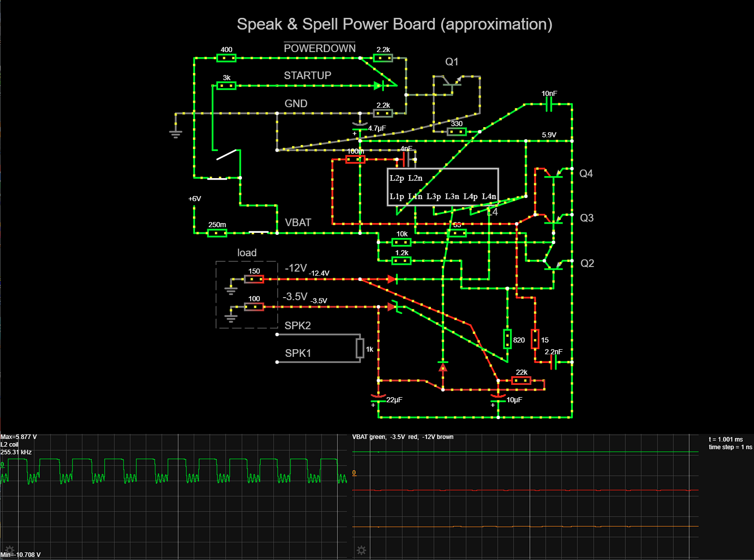Toggle the closed switch left of the +6V node
Viewport: 754px width, 560px height.
217,178
